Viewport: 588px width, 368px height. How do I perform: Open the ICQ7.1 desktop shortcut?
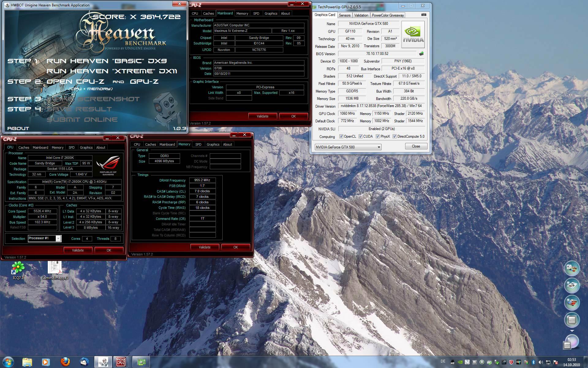coord(18,270)
